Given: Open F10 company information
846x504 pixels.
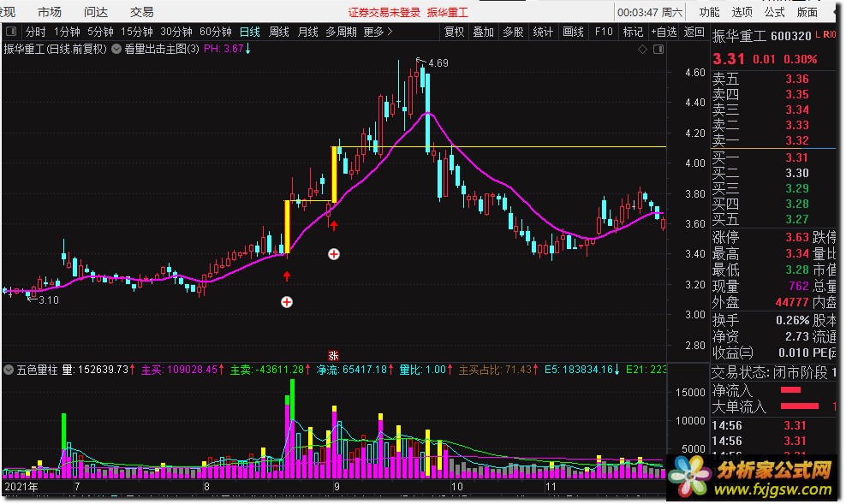Looking at the screenshot, I should tap(604, 32).
